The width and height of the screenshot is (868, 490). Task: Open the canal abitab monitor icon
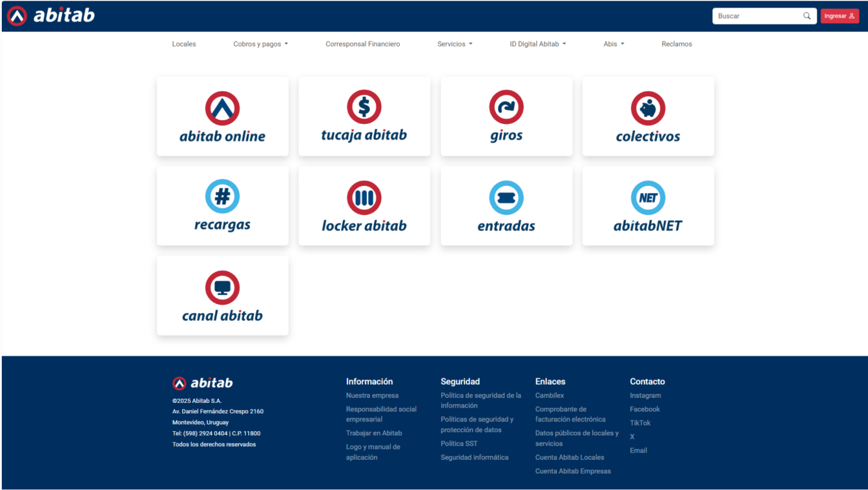(222, 287)
